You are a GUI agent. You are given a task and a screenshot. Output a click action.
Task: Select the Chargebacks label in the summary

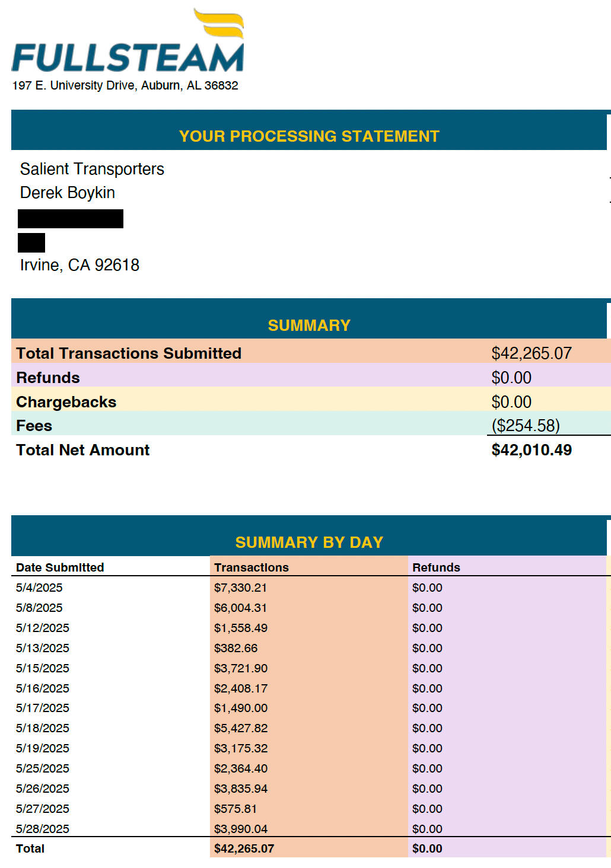(x=66, y=402)
